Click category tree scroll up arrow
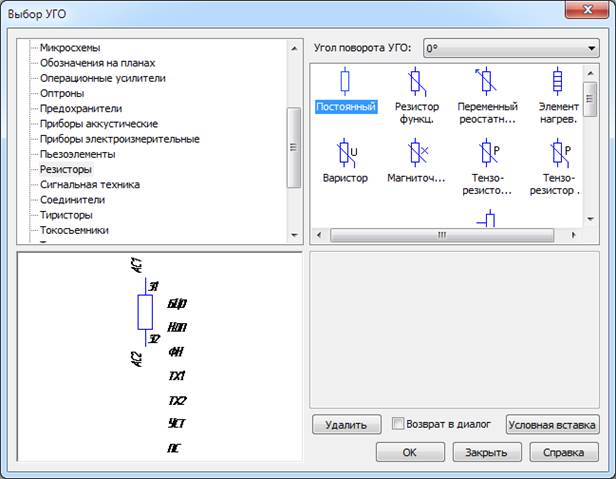The image size is (616, 479). (x=294, y=48)
